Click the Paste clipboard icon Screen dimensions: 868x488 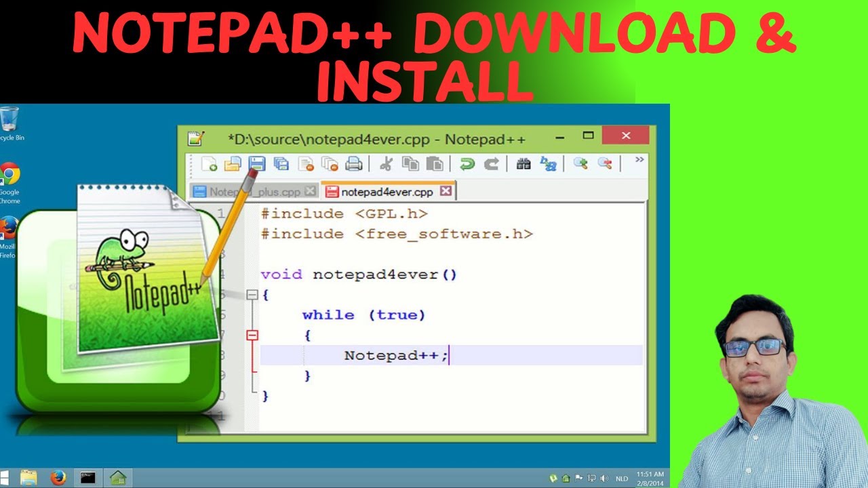(x=435, y=163)
